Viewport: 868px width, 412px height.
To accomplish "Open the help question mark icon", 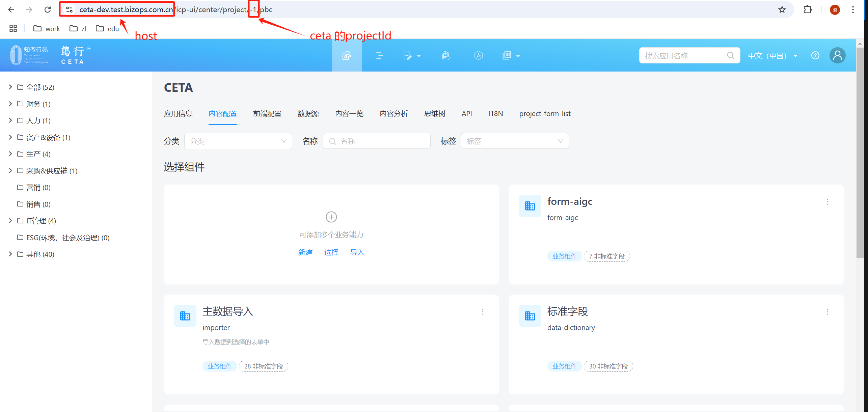I will click(815, 55).
